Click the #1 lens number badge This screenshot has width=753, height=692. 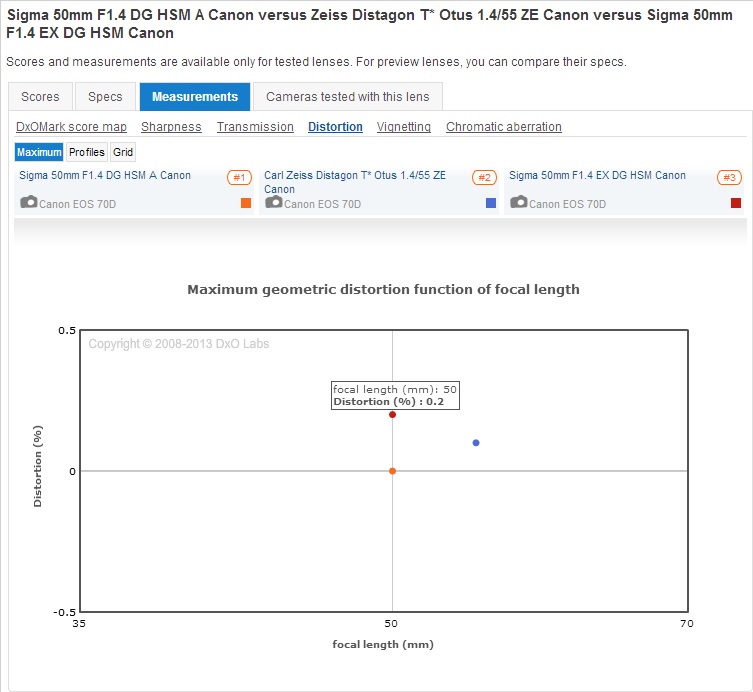click(239, 178)
